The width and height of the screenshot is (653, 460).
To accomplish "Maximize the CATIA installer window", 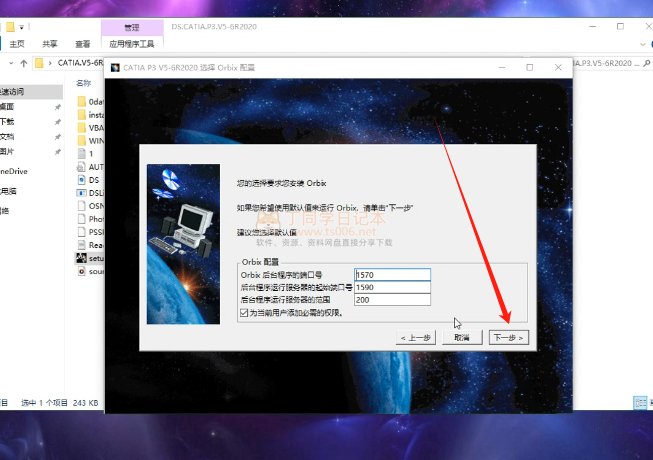I will point(530,67).
